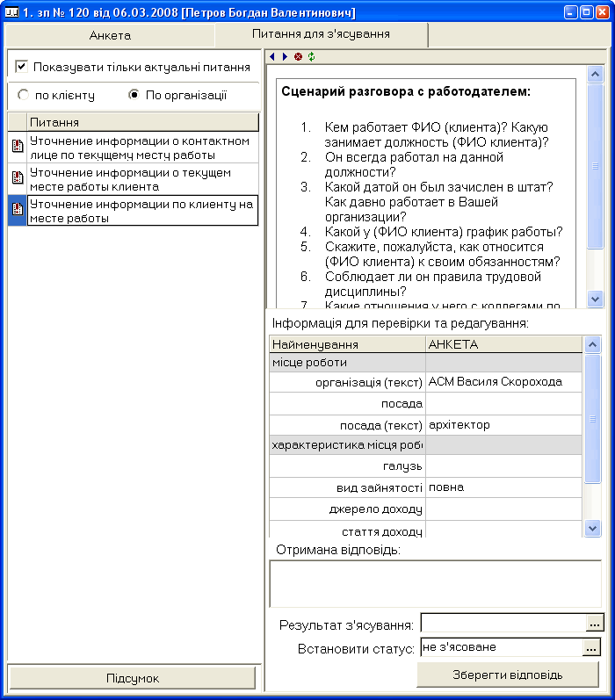The height and width of the screenshot is (700, 615).
Task: Click the 'архітектор' value cell
Action: pyautogui.click(x=503, y=425)
